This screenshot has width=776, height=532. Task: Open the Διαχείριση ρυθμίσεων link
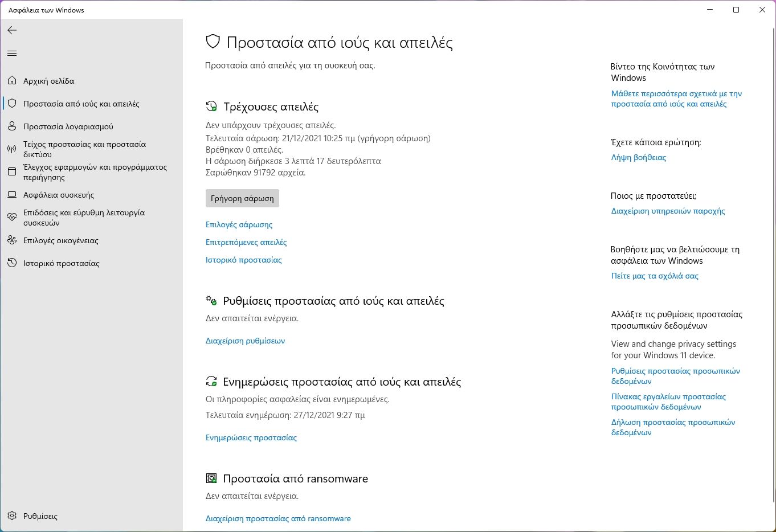[245, 341]
